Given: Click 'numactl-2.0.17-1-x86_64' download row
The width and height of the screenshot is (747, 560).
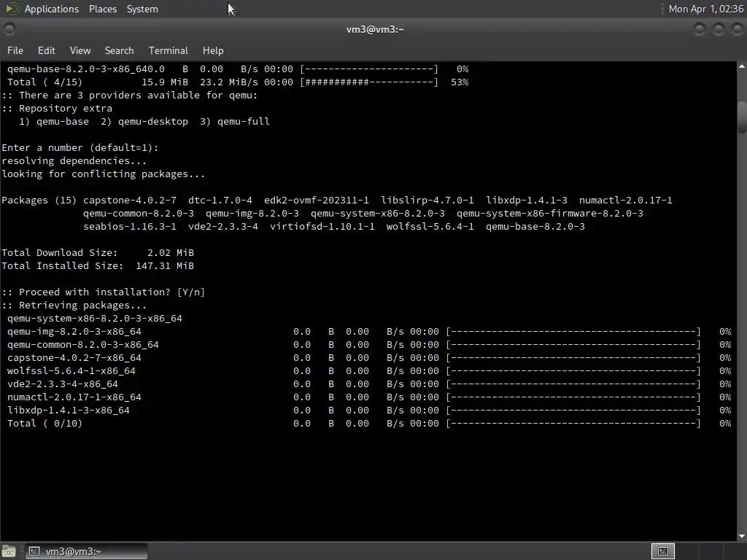Looking at the screenshot, I should click(369, 397).
